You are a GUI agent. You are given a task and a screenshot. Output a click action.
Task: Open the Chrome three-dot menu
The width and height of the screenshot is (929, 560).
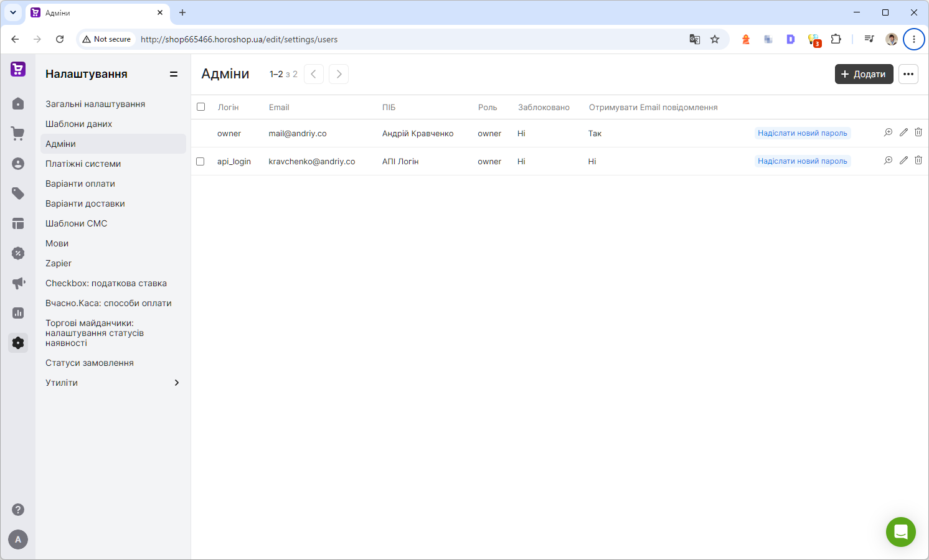click(914, 39)
